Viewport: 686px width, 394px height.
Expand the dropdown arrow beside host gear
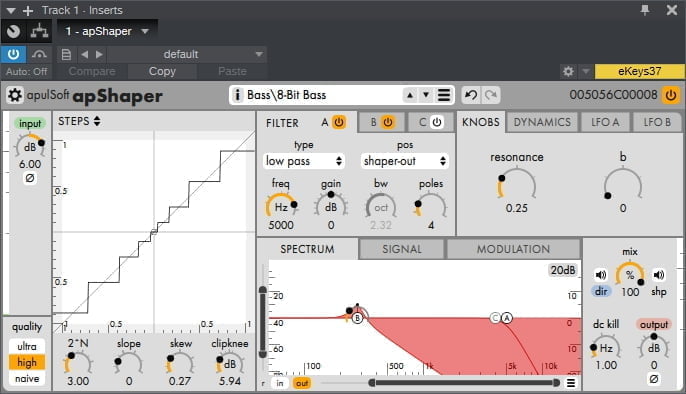tap(585, 71)
